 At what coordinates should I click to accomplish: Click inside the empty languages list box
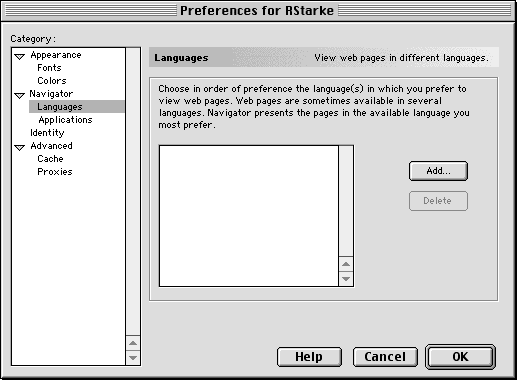pos(249,216)
